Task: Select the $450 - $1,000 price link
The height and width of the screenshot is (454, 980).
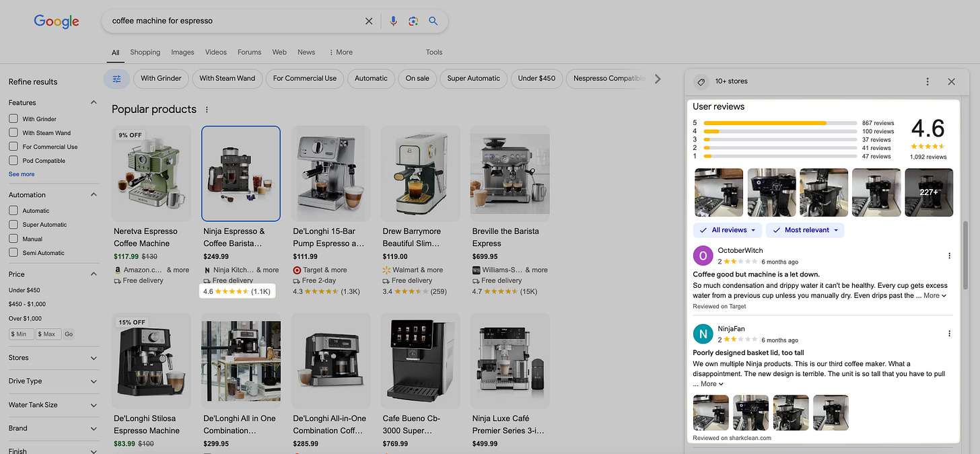Action: 28,304
